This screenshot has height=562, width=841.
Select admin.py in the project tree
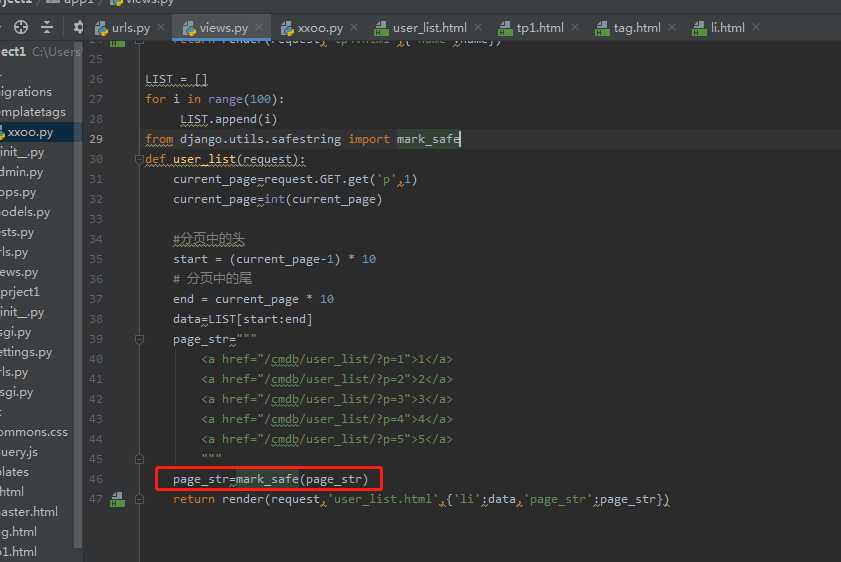coord(21,172)
